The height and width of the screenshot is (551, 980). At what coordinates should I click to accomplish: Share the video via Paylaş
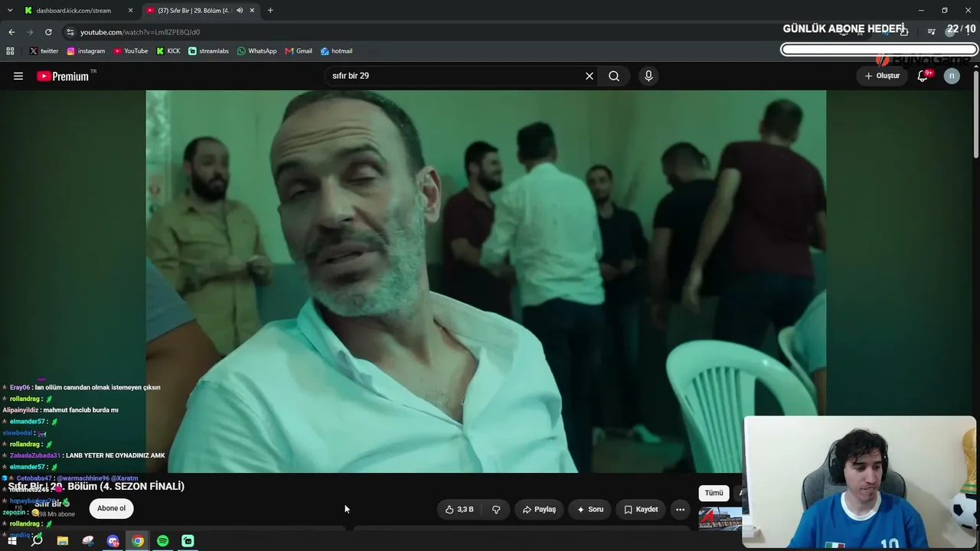(539, 509)
